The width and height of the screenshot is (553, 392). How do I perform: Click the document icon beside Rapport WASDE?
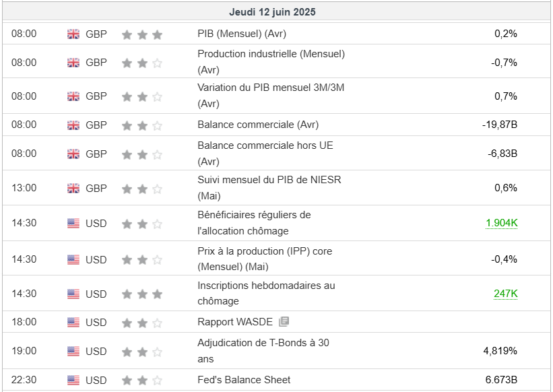[x=284, y=322]
